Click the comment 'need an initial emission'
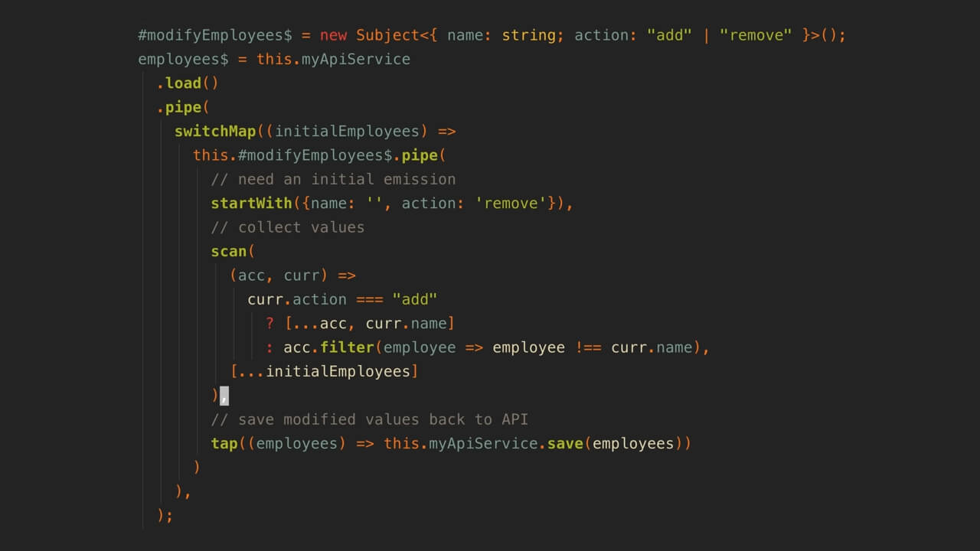 pos(333,179)
